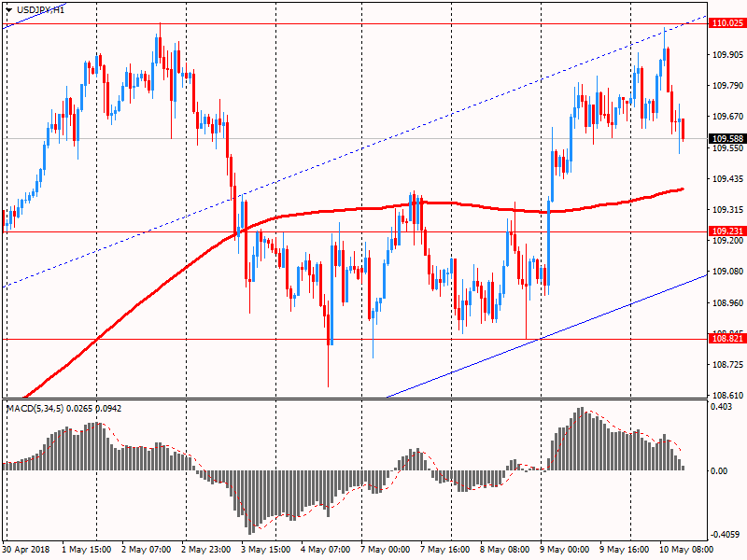Select the 109.231 horizontal level label

[x=727, y=231]
